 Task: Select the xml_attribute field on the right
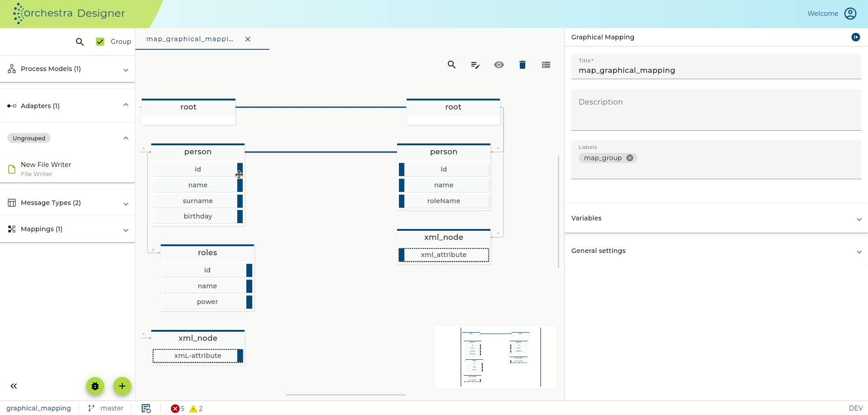[x=444, y=255]
